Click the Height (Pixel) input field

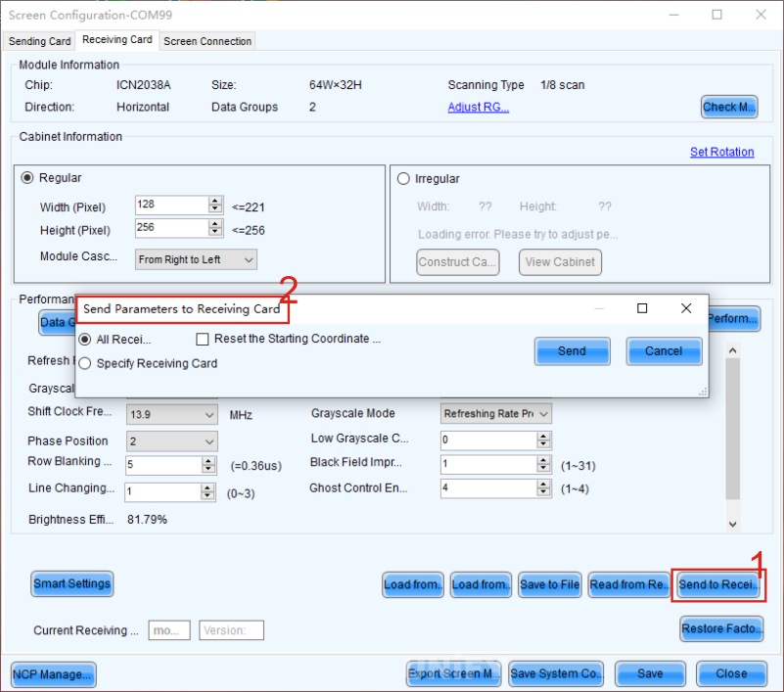(x=171, y=227)
